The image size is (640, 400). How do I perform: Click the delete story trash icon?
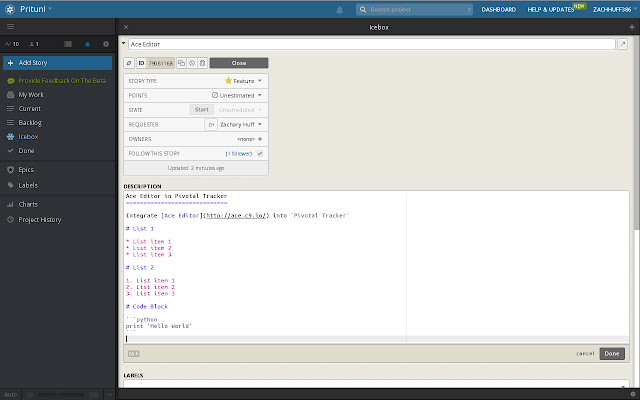pyautogui.click(x=201, y=62)
